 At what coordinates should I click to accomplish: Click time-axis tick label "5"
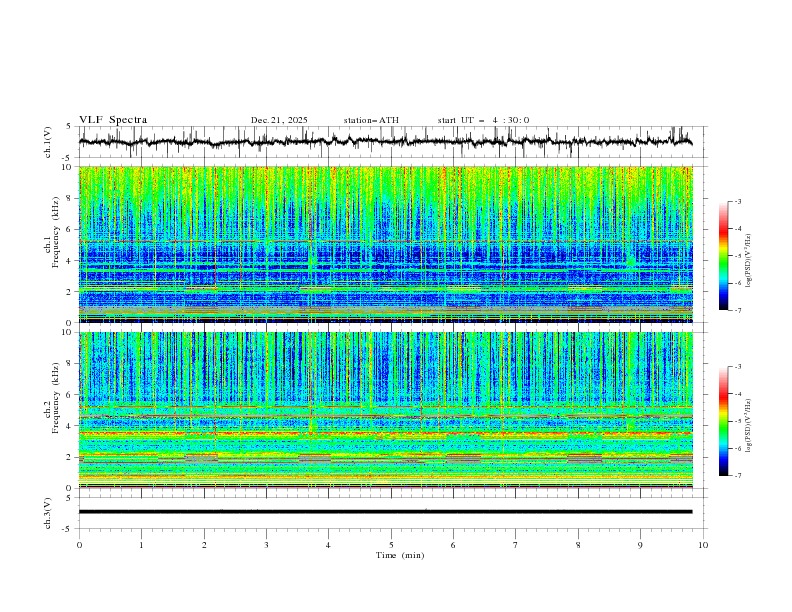(391, 545)
